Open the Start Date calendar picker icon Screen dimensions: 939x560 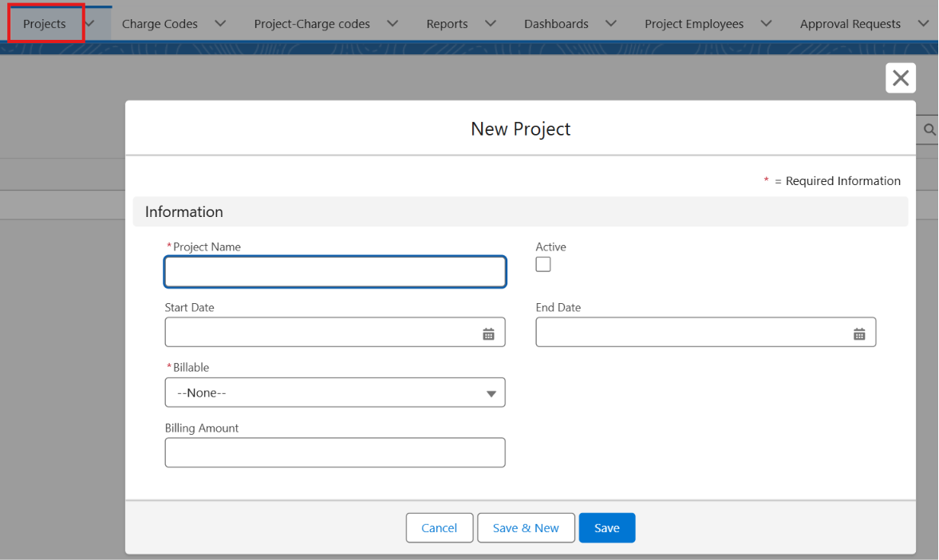(x=489, y=334)
